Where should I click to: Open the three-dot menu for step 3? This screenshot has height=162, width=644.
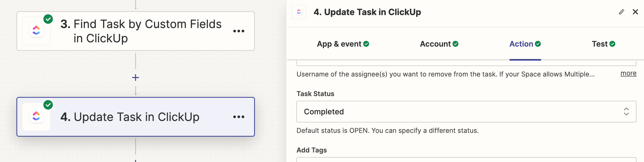coord(239,31)
